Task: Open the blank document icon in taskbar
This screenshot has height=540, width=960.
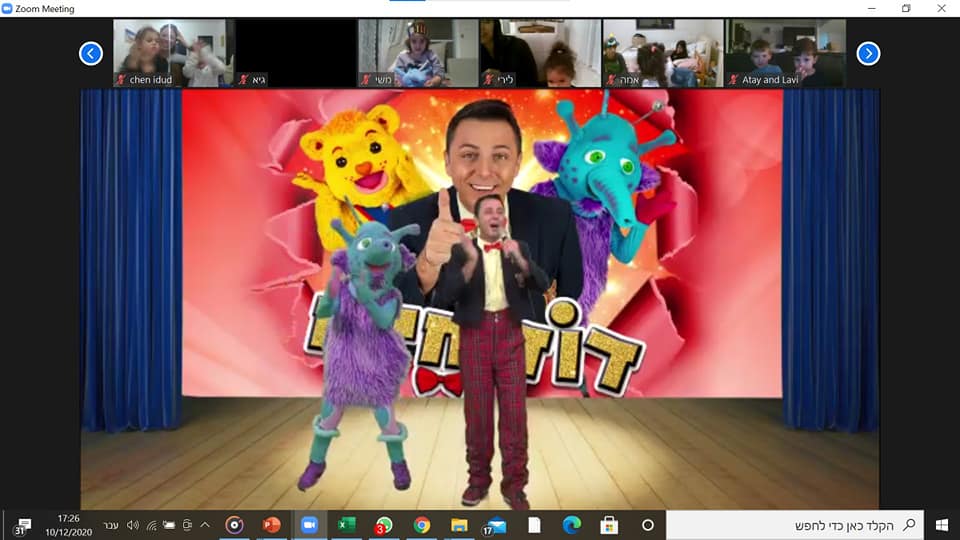Action: [x=534, y=525]
